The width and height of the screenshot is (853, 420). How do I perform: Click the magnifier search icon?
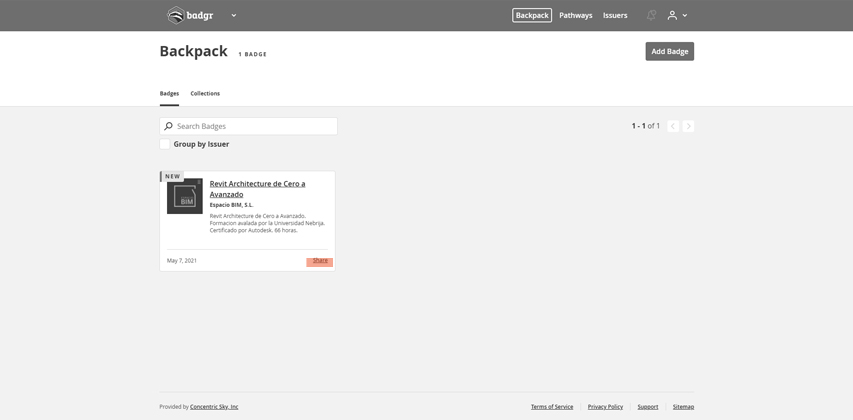pyautogui.click(x=169, y=126)
